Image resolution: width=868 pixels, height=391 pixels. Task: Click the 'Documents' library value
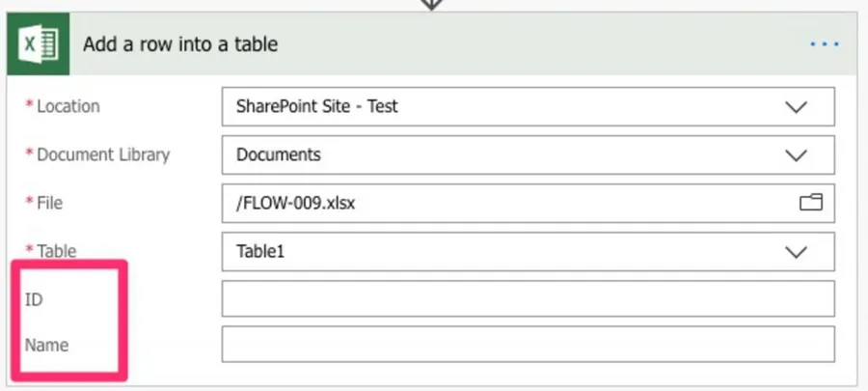tap(279, 154)
